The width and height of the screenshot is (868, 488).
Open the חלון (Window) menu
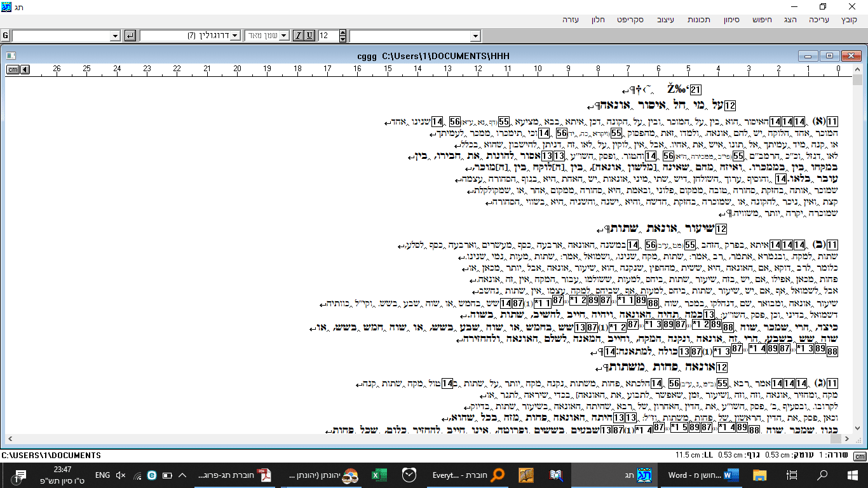597,20
